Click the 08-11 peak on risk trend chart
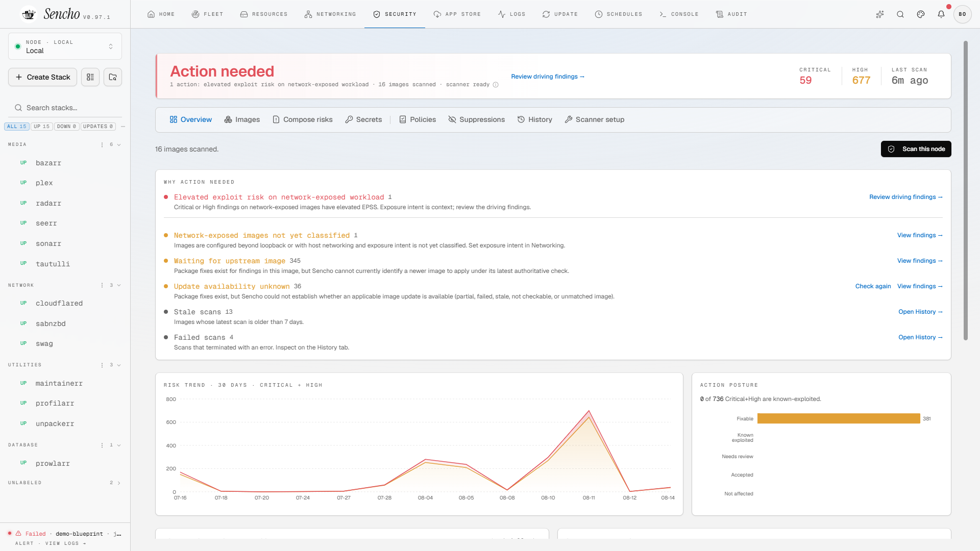 pos(589,411)
